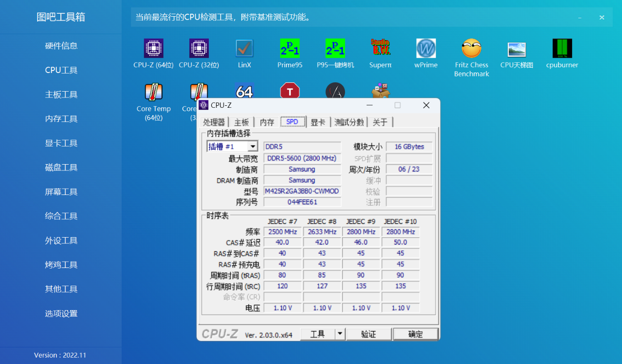Click the 图吧工具箱 title
The image size is (622, 364).
(61, 17)
